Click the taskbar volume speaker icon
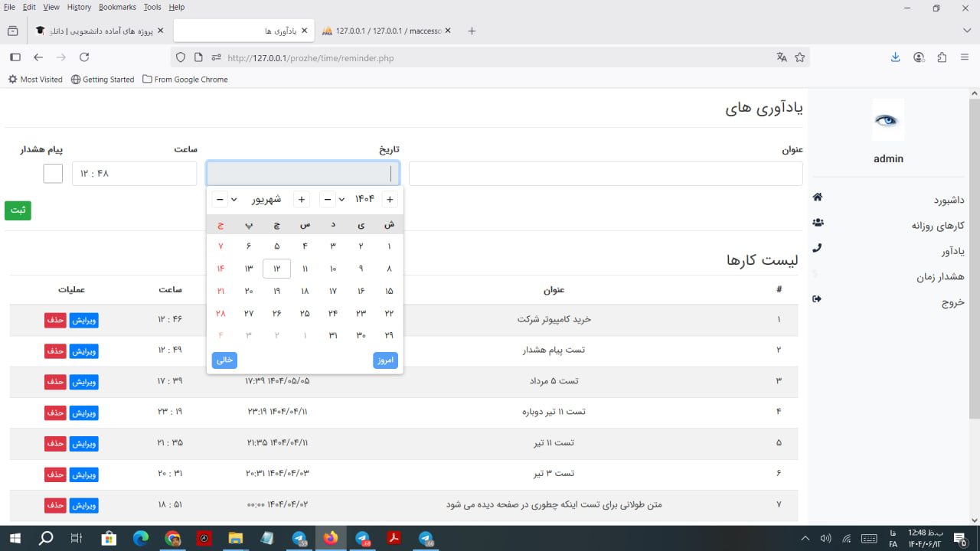Screen dimensions: 980x551 [x=826, y=539]
